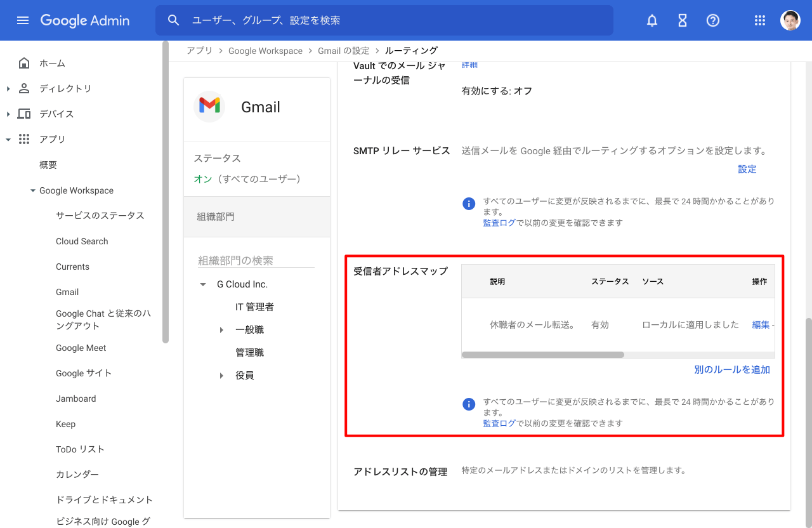Click the 組織部門の検索 field

256,261
